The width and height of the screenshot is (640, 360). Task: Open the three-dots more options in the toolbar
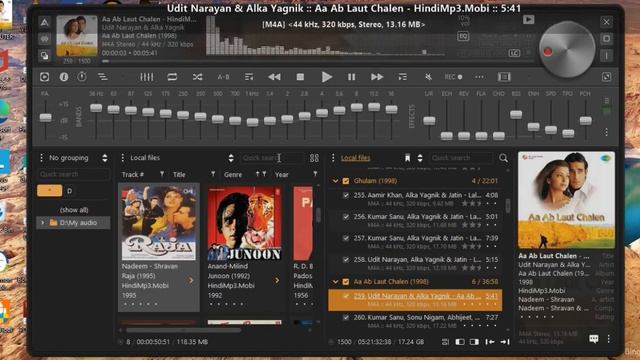click(479, 77)
